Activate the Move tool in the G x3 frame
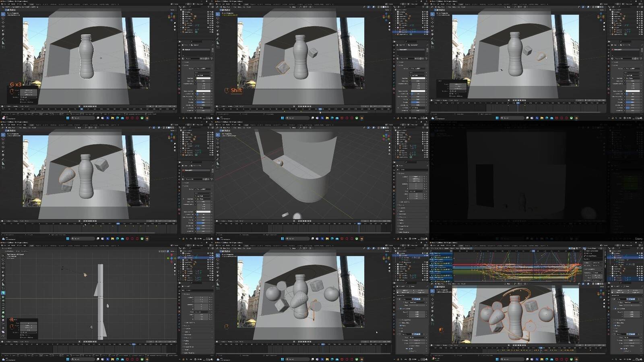 pos(3,22)
